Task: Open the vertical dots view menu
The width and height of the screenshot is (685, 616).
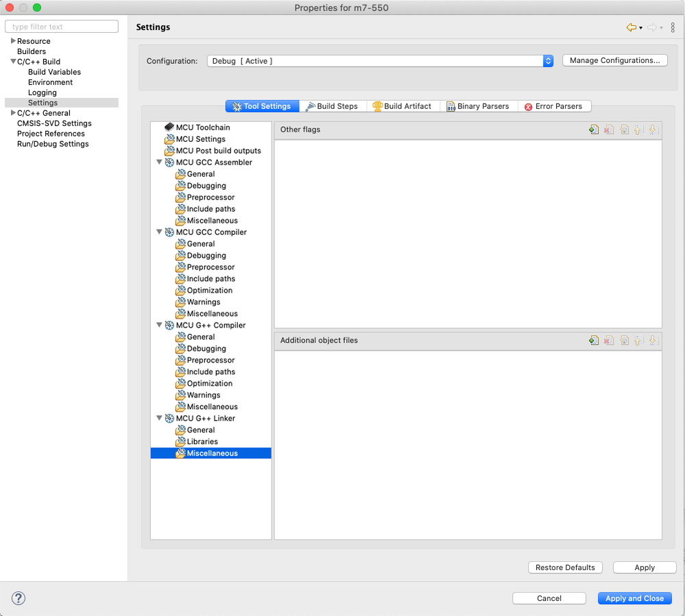Action: coord(673,27)
